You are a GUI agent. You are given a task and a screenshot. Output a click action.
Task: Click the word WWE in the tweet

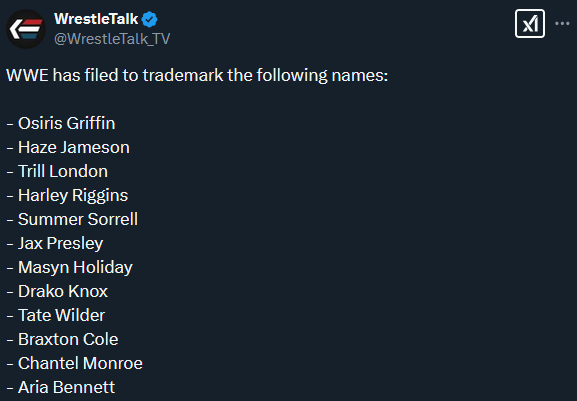(x=28, y=75)
